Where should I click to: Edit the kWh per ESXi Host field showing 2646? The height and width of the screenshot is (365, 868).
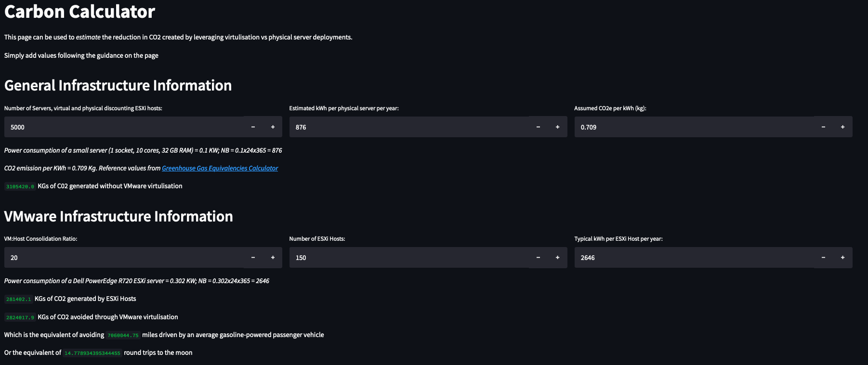pos(694,258)
